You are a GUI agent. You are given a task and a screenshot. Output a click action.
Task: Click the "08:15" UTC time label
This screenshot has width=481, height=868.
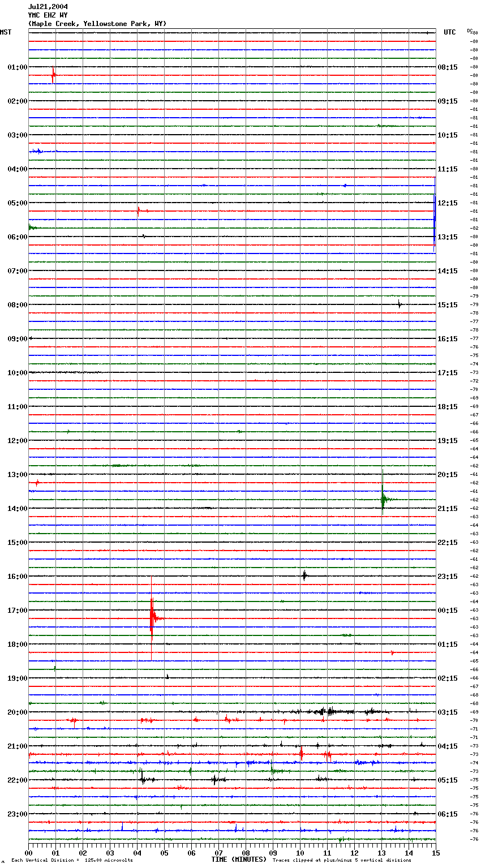(x=448, y=67)
